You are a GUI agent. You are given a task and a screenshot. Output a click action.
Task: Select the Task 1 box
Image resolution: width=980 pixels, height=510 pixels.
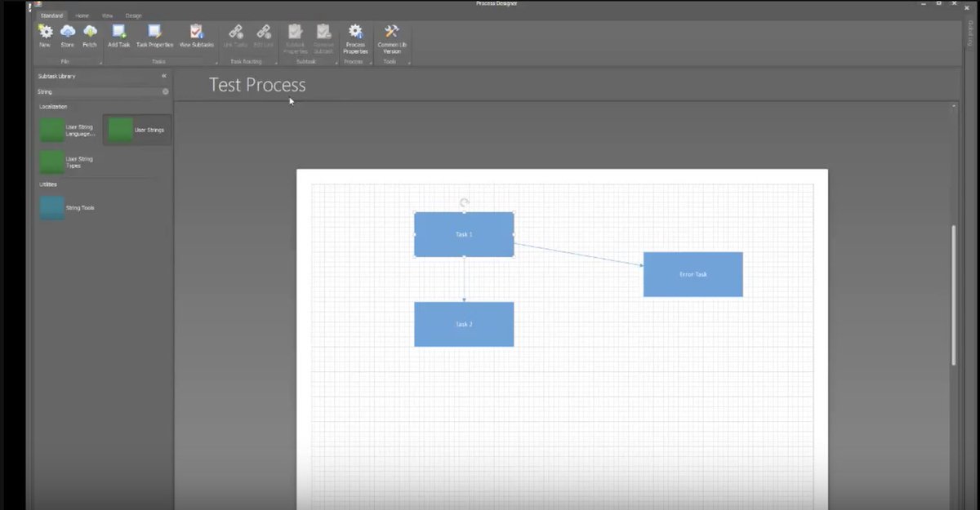(x=464, y=234)
